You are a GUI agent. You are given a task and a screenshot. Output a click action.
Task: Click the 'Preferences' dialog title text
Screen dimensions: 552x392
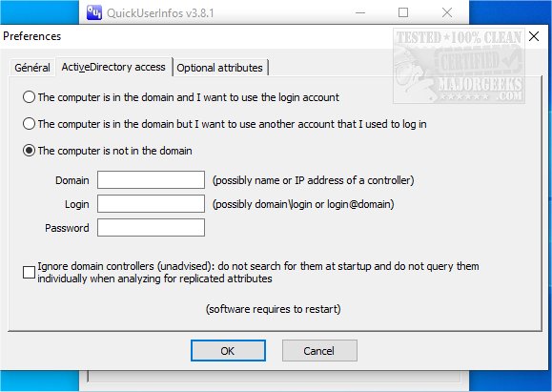[32, 36]
